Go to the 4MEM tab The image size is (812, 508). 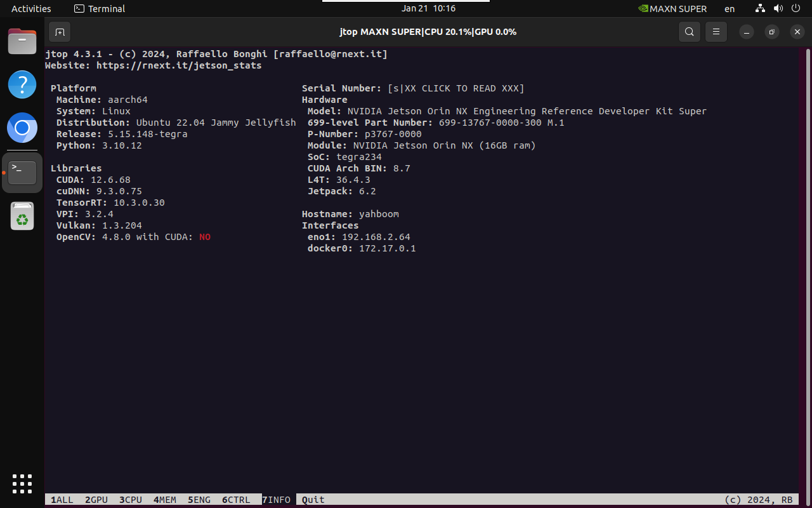[x=165, y=500]
